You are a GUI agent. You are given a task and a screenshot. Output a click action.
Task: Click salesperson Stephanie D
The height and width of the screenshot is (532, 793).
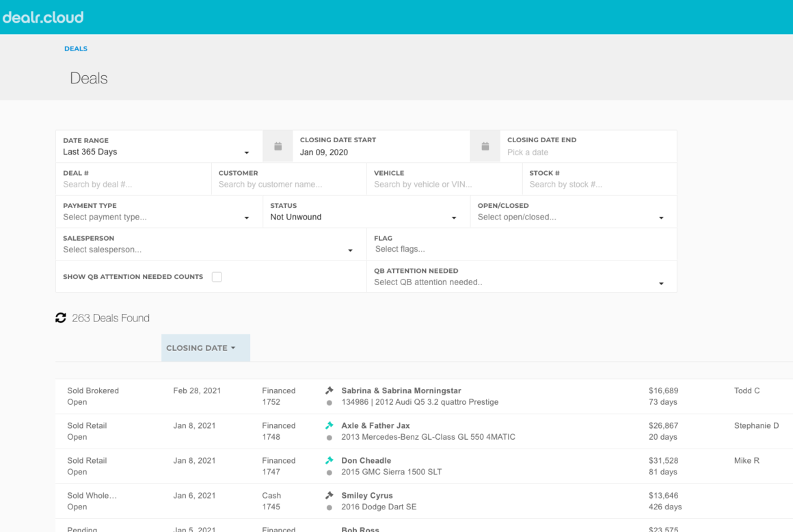tap(756, 425)
